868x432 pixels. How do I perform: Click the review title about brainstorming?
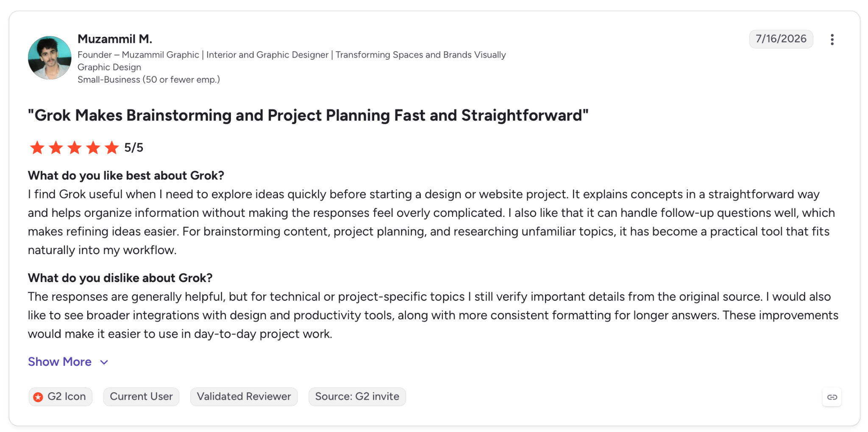pos(308,115)
